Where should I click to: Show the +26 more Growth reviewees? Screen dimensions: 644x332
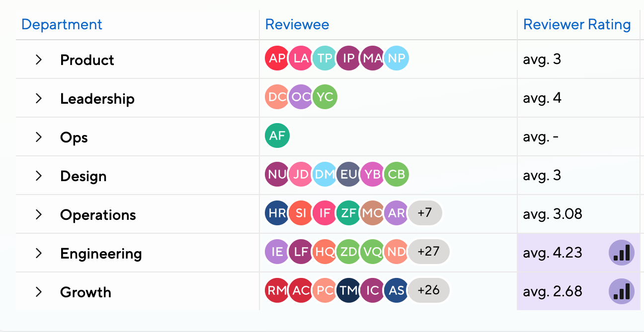[x=429, y=290]
